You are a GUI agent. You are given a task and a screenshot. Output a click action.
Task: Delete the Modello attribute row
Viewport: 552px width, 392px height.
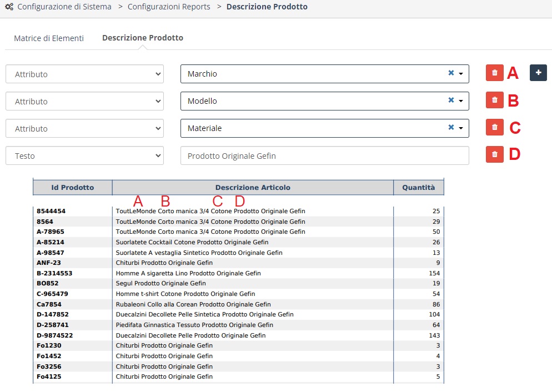(495, 100)
